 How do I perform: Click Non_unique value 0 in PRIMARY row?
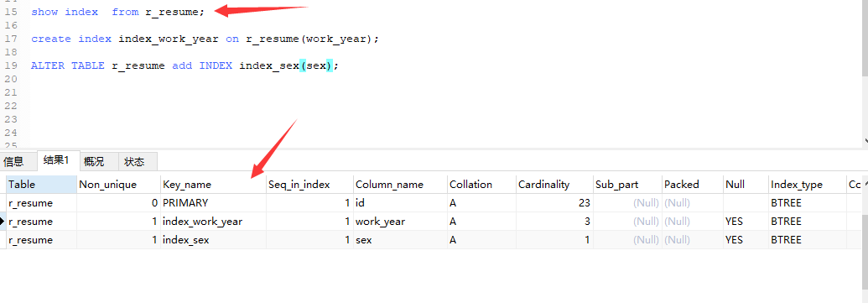pyautogui.click(x=118, y=203)
